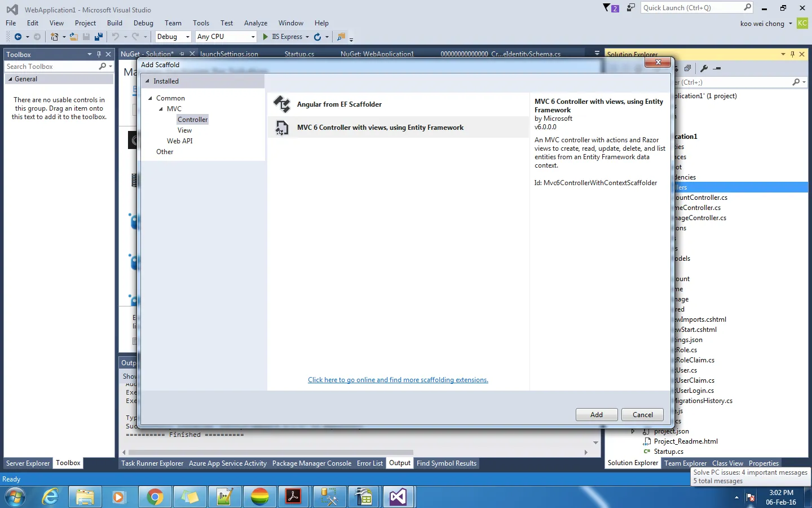The height and width of the screenshot is (508, 812).
Task: Open the Analyze menu
Action: tap(255, 23)
